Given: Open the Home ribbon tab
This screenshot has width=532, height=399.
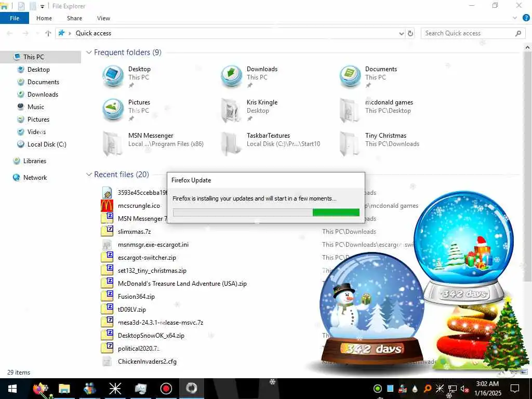Looking at the screenshot, I should tap(44, 18).
